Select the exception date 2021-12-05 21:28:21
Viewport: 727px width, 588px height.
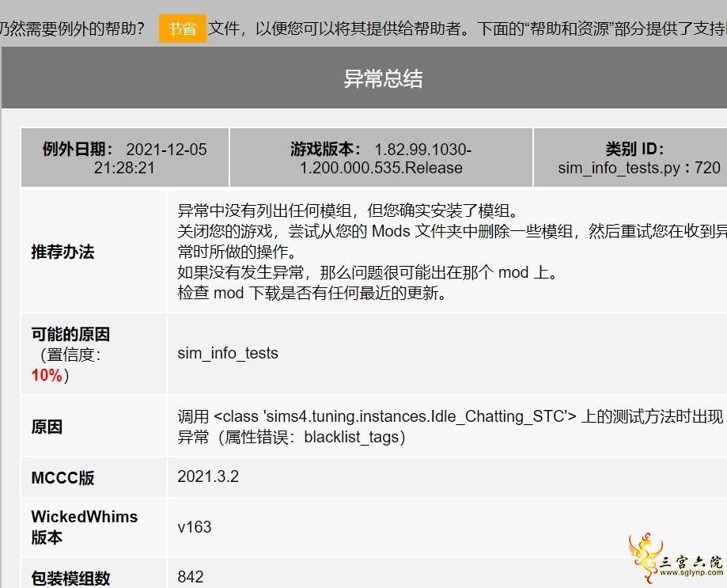tap(150, 158)
